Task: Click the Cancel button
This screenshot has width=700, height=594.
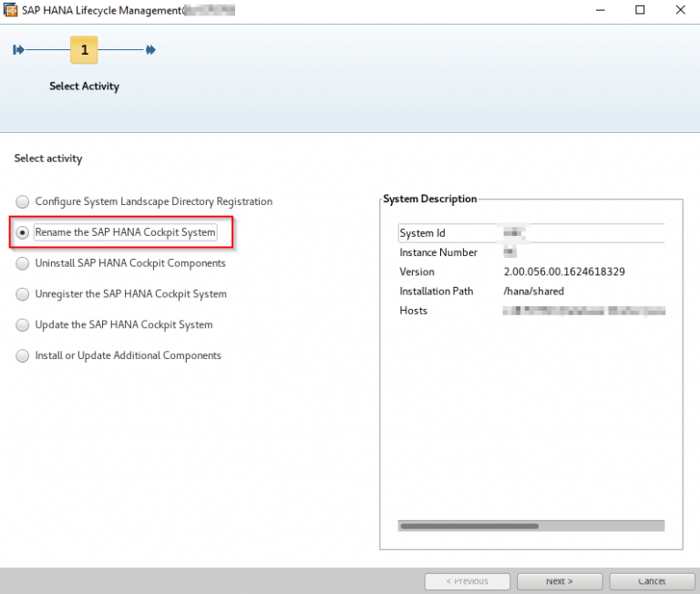Action: [x=652, y=581]
